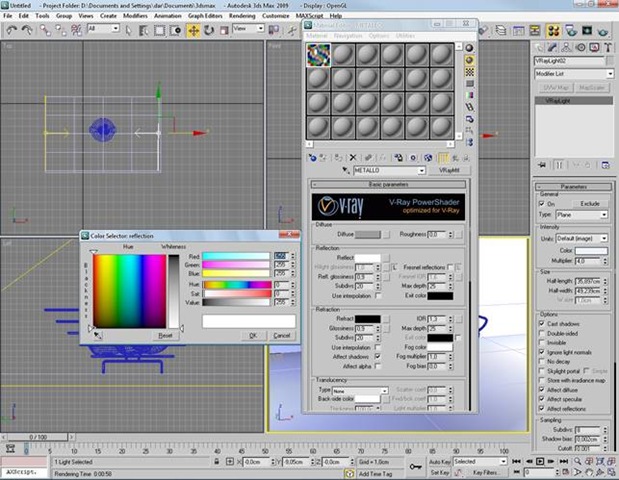Open the Modifier List dropdown
This screenshot has height=480, width=619.
(573, 74)
